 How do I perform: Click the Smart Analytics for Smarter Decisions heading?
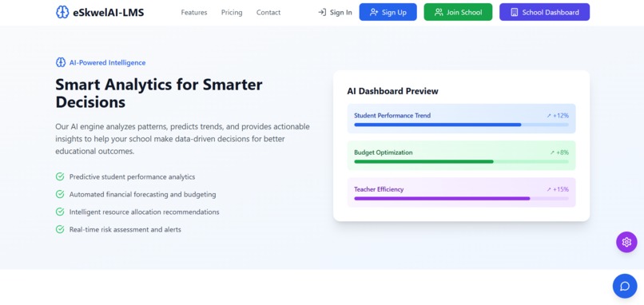158,93
